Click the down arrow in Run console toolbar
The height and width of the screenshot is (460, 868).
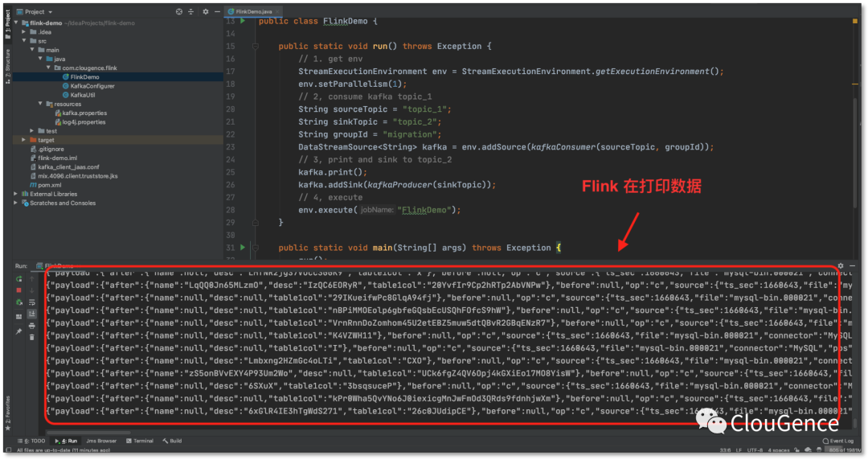[32, 290]
